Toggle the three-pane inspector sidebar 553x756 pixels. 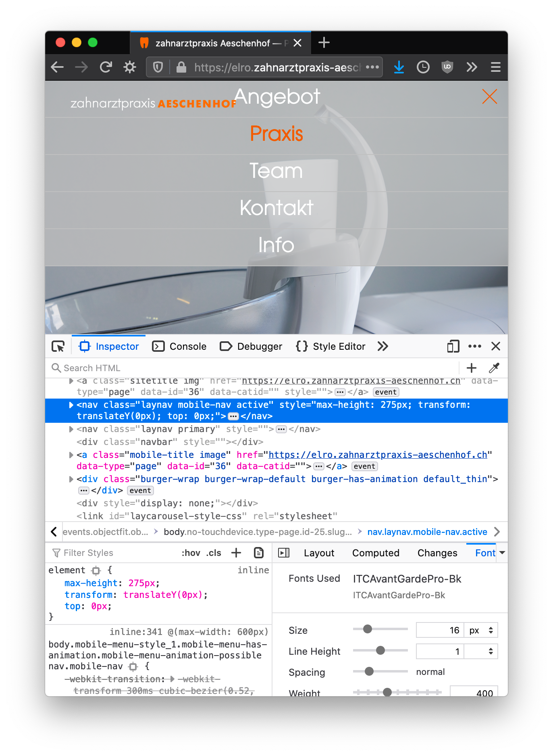[284, 553]
